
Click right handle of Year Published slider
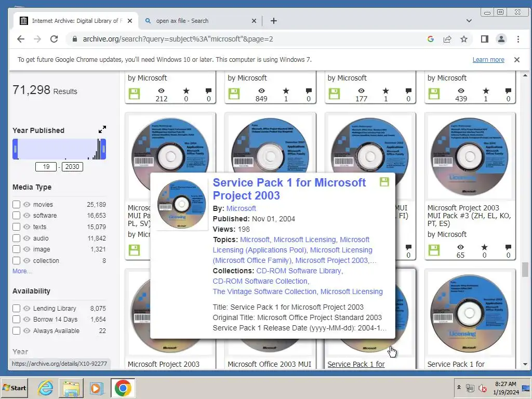[103, 149]
